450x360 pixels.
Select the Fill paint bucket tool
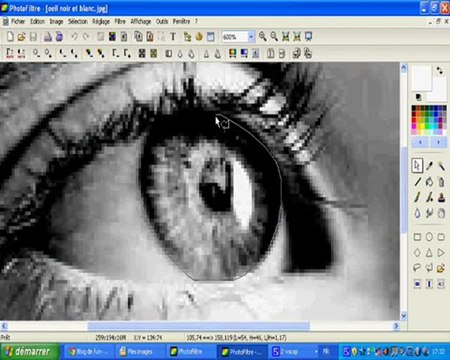click(x=429, y=182)
